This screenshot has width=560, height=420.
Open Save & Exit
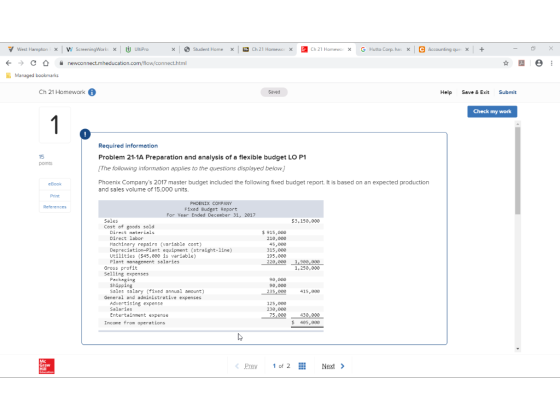click(475, 92)
